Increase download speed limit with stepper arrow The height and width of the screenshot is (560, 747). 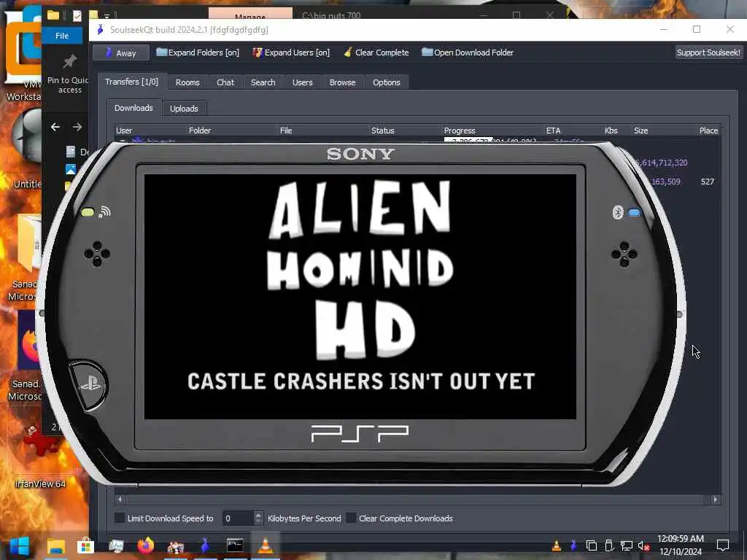(x=258, y=515)
